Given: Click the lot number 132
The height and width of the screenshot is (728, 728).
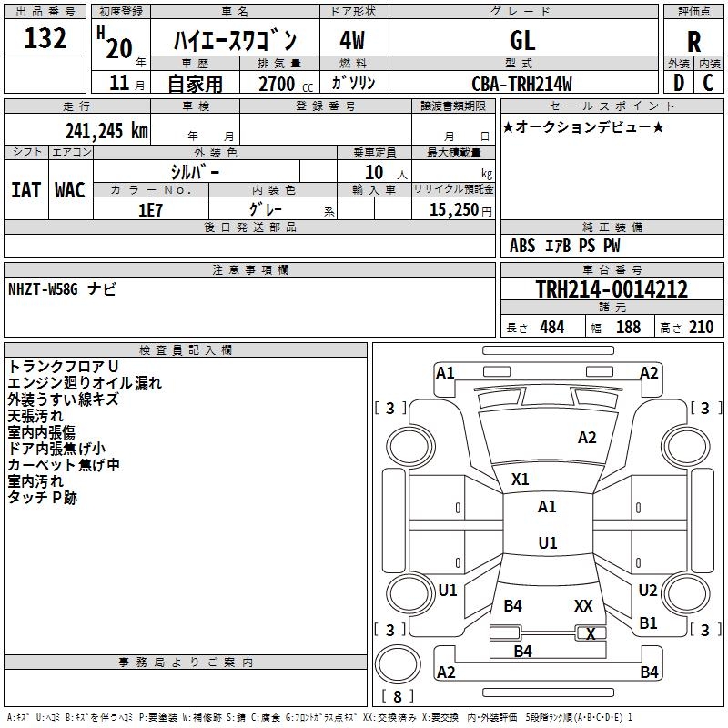Looking at the screenshot, I should point(45,38).
